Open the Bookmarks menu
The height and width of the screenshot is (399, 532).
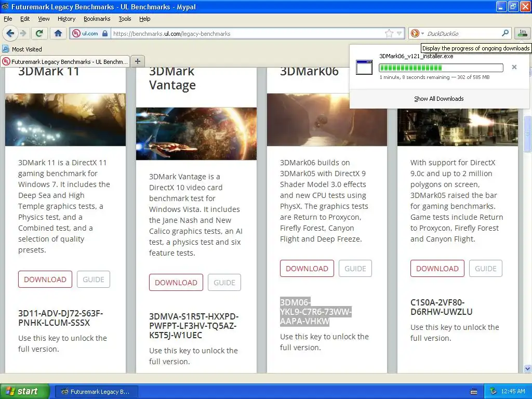(x=97, y=19)
